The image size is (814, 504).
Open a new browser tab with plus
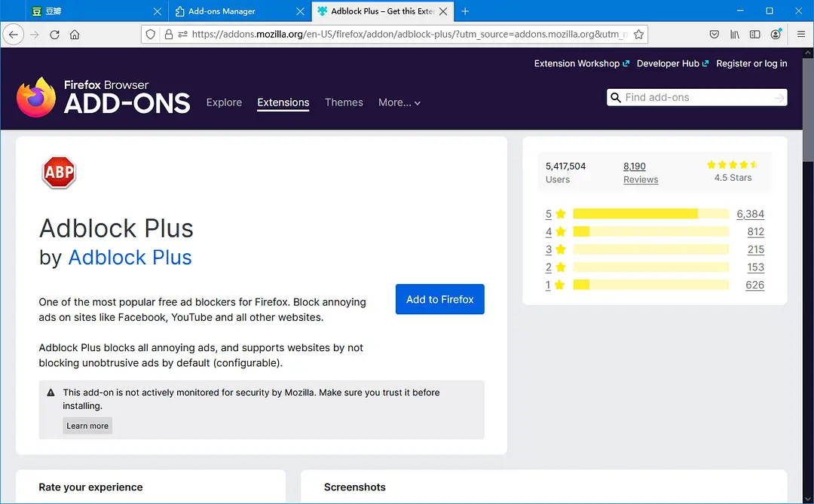pyautogui.click(x=465, y=11)
